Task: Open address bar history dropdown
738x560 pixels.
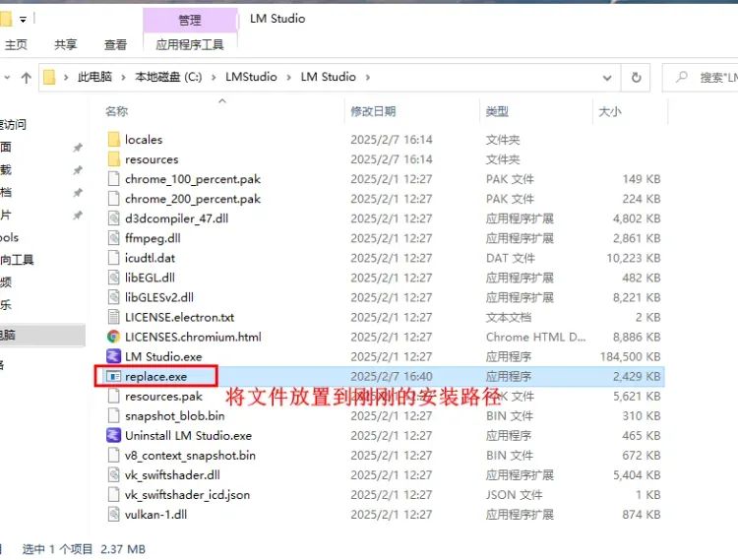Action: pyautogui.click(x=607, y=78)
